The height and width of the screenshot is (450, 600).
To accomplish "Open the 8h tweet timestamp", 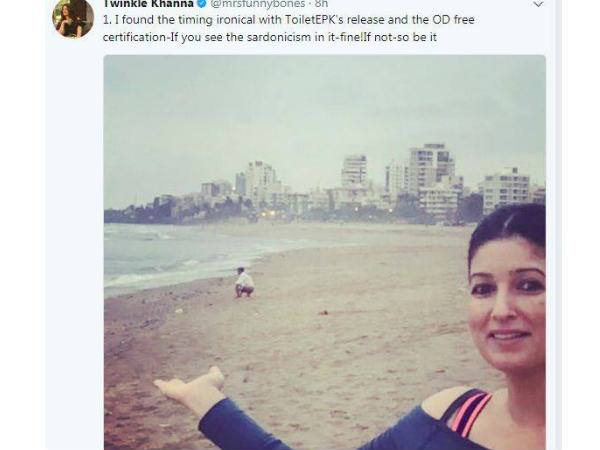I will pyautogui.click(x=321, y=4).
